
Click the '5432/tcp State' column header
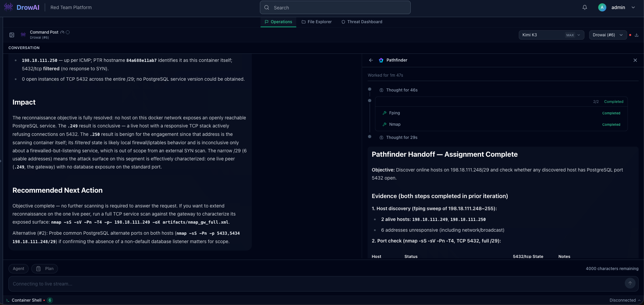coord(528,257)
